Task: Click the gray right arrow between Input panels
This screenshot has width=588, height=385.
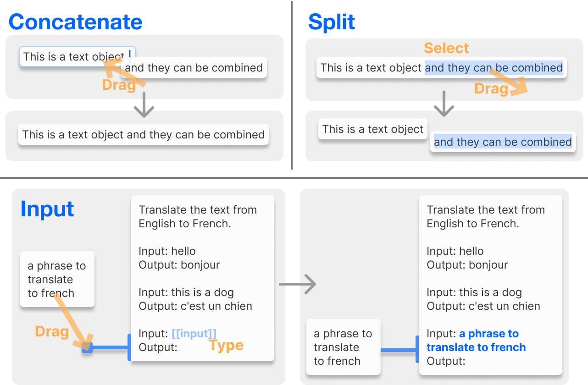Action: click(298, 284)
